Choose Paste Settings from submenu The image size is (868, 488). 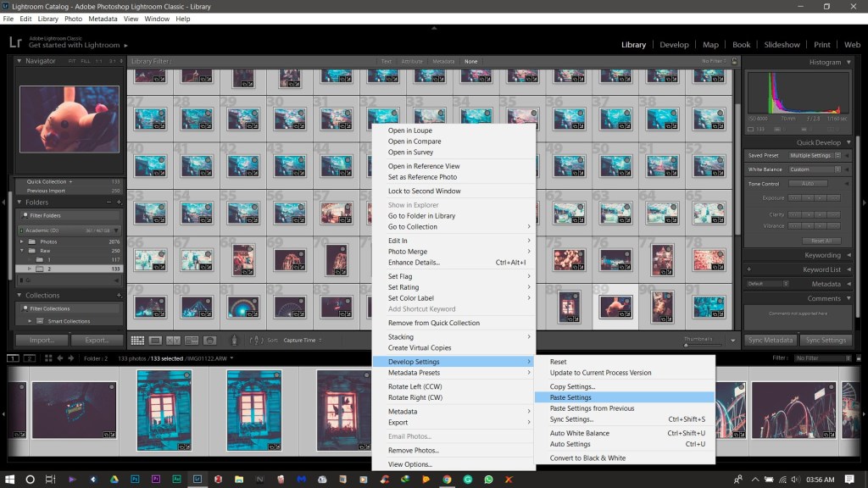[x=570, y=397]
